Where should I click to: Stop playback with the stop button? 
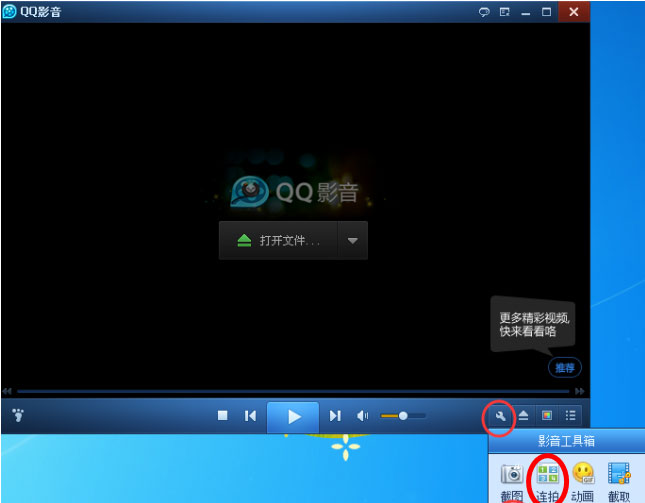tap(223, 416)
